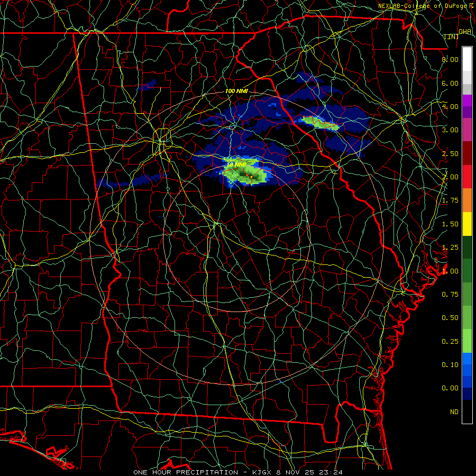Click the 1.50 scale label

pos(450,224)
